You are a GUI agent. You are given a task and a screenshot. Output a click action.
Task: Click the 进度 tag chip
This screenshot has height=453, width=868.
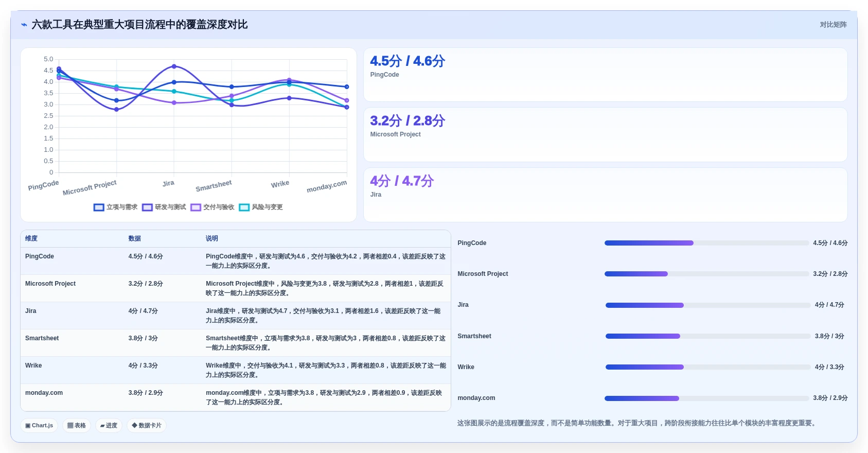point(109,425)
